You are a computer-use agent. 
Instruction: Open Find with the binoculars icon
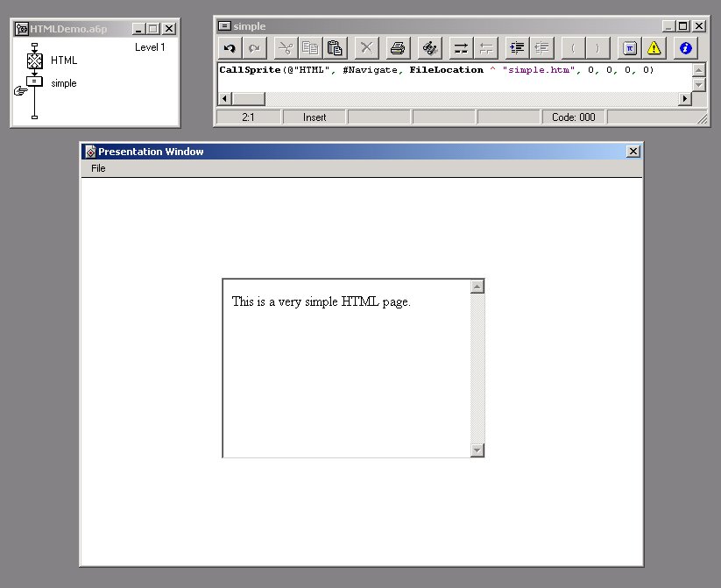[429, 48]
